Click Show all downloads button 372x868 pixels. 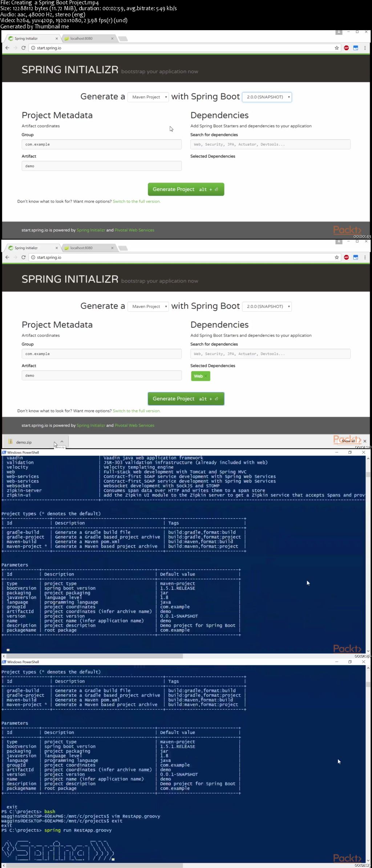click(348, 441)
